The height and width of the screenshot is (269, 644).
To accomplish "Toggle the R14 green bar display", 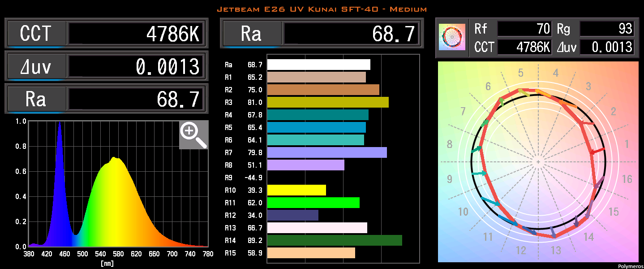I will click(334, 240).
